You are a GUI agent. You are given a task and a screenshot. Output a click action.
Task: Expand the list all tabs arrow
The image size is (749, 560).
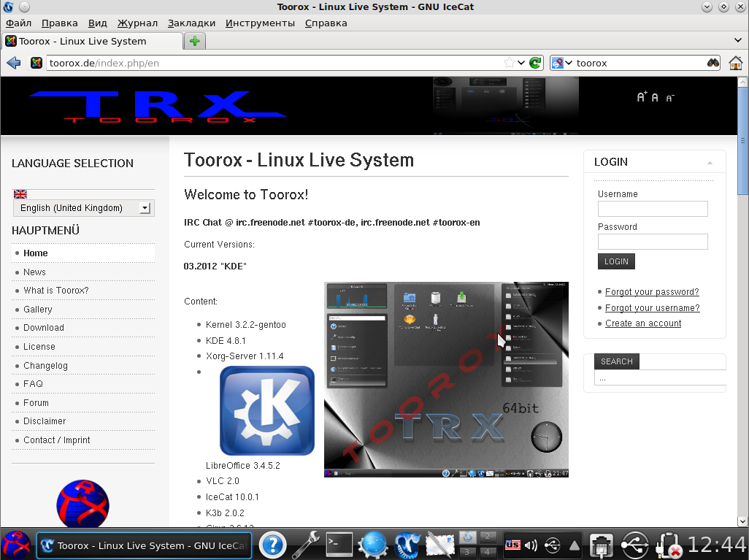[x=737, y=41]
